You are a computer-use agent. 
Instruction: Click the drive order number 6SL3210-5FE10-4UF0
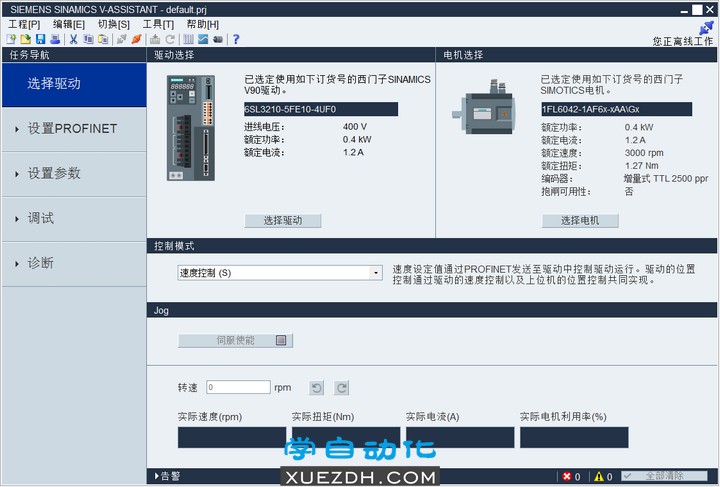[x=321, y=109]
